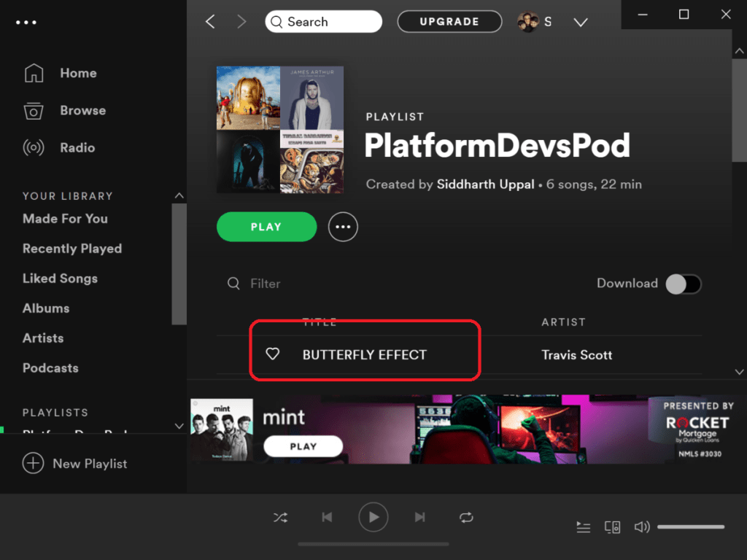Open the playlist more options ellipsis button
This screenshot has height=560, width=747.
[x=343, y=227]
